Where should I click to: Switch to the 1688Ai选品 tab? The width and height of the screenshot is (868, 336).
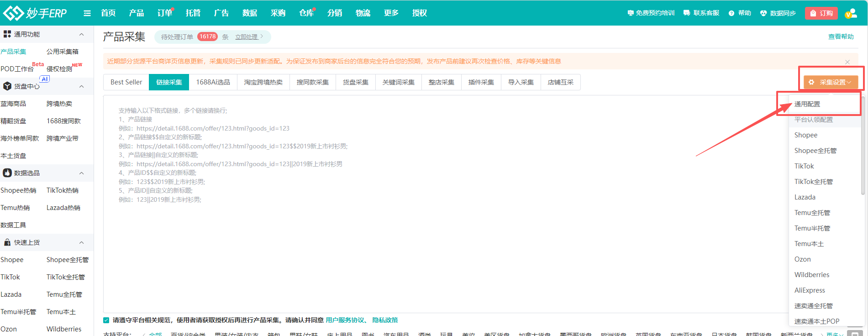[x=213, y=82]
